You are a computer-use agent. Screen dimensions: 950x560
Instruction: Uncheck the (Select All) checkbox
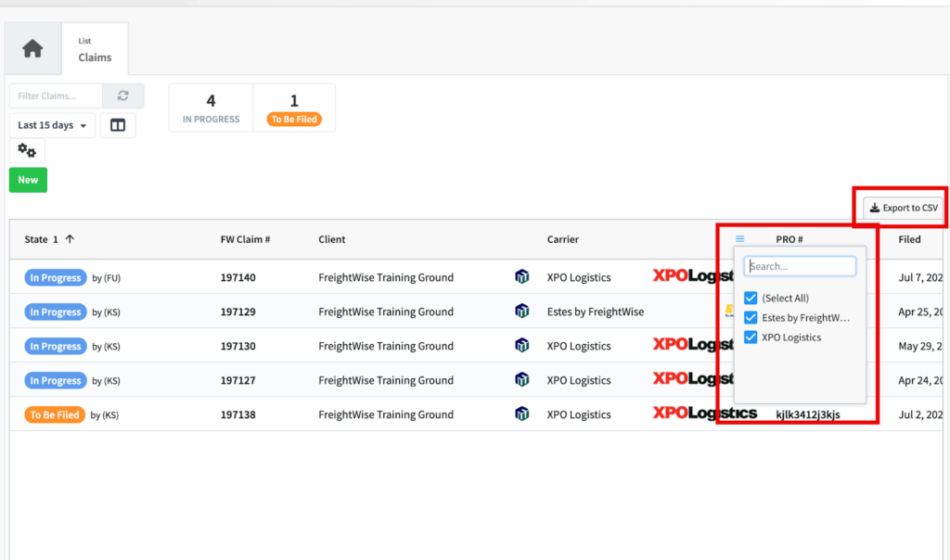point(750,298)
